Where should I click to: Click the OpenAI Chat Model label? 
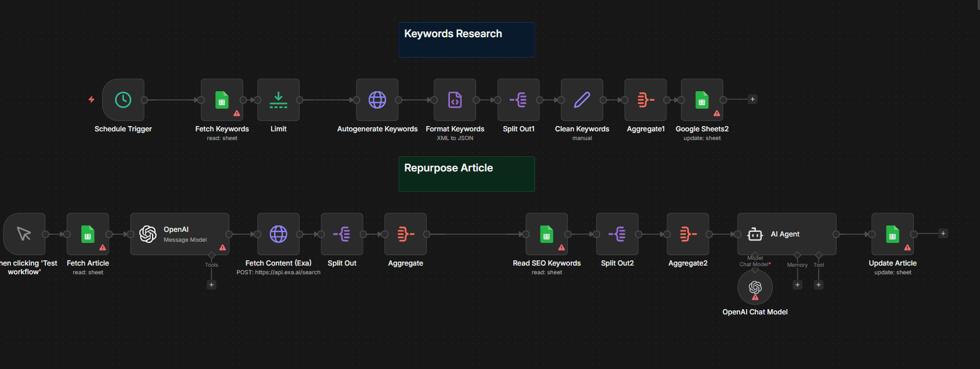(755, 312)
